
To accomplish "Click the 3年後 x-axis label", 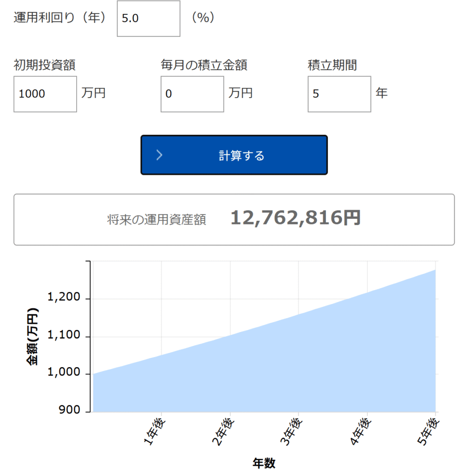I will [292, 432].
